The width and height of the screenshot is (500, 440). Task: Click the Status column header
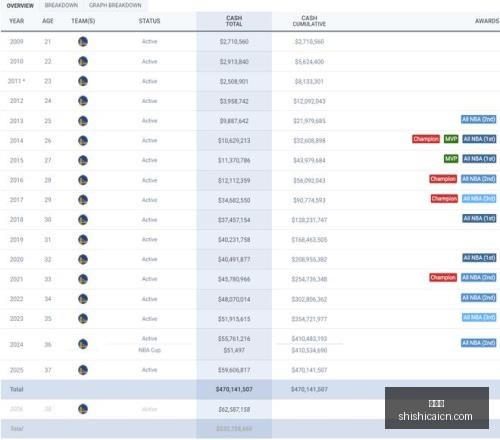coord(149,21)
